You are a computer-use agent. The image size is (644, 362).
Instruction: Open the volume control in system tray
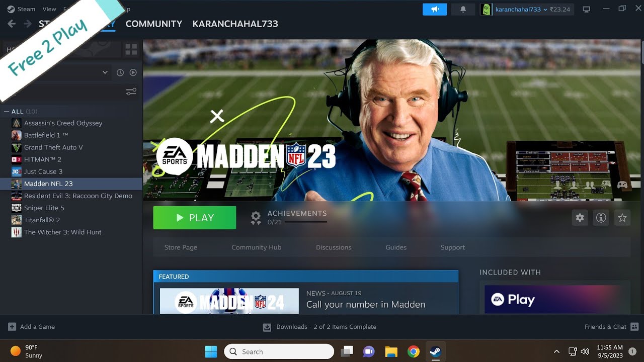[585, 351]
